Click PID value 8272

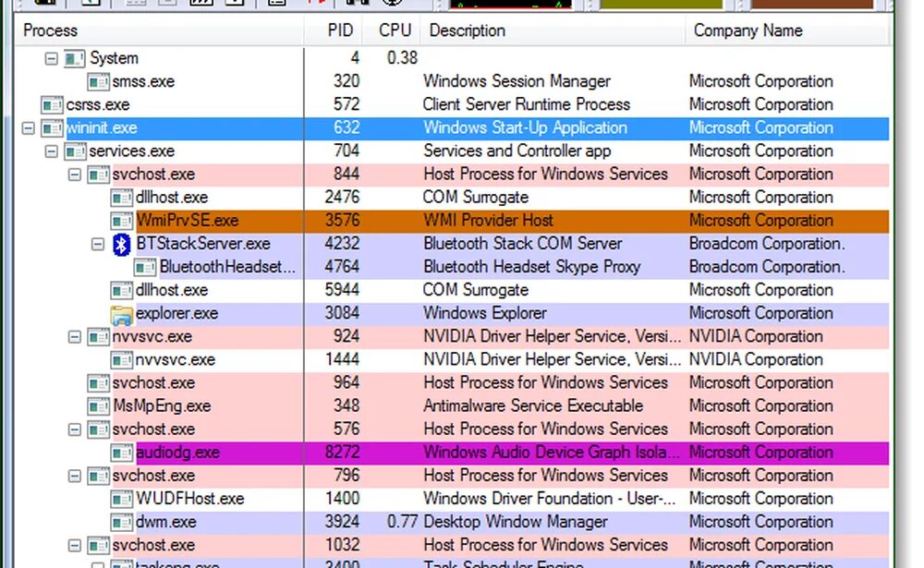point(342,453)
